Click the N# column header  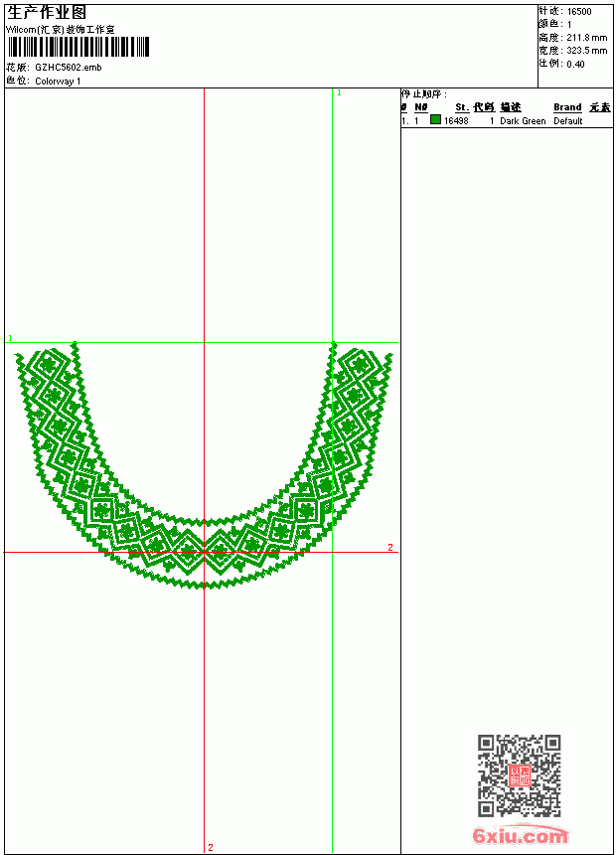click(x=421, y=107)
